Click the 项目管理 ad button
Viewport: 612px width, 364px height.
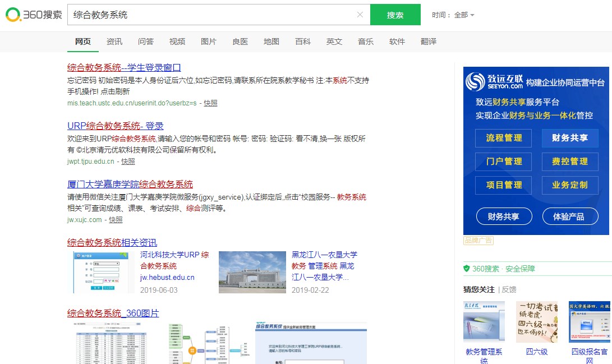coord(504,185)
